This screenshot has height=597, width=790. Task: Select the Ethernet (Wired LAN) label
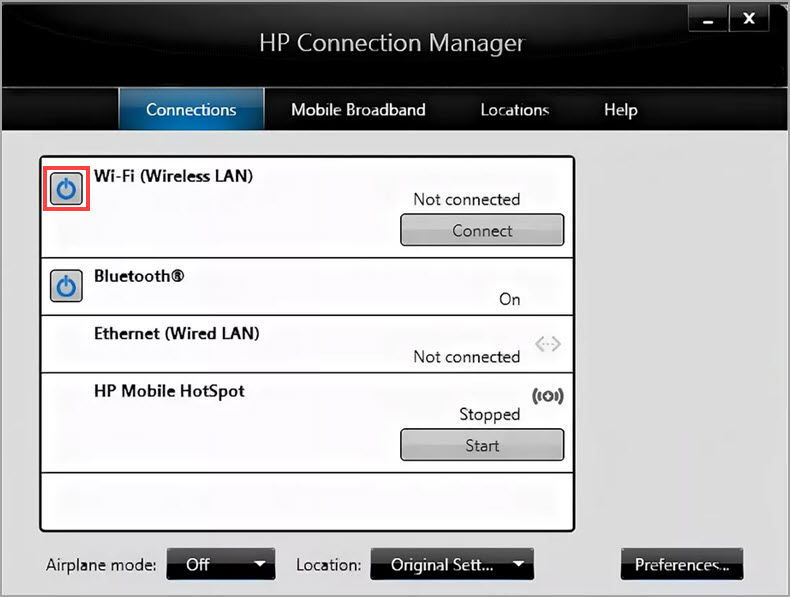tap(176, 333)
